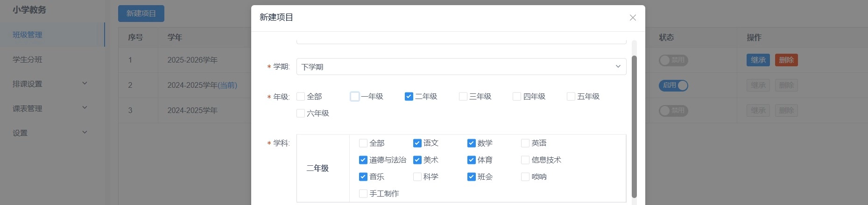This screenshot has width=868, height=205.
Task: Open 班级管理 in the sidebar
Action: click(x=28, y=35)
